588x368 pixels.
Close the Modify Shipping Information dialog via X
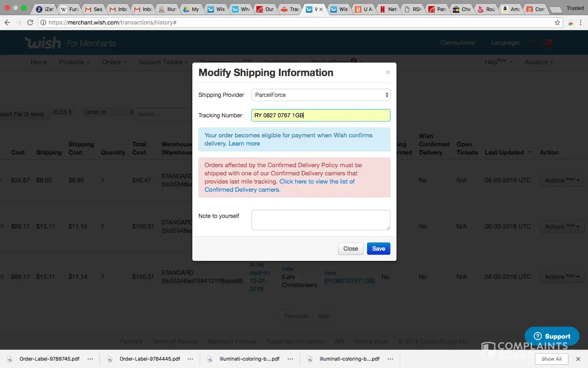click(x=388, y=72)
